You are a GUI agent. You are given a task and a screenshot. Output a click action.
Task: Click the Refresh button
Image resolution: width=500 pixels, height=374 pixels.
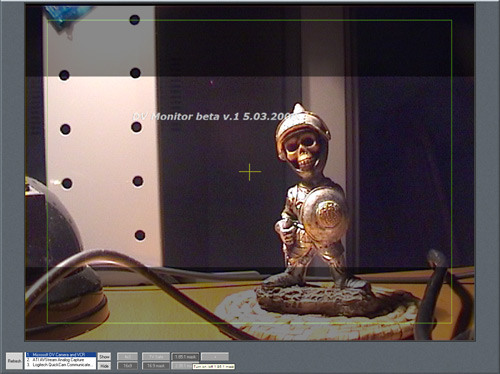pyautogui.click(x=14, y=361)
